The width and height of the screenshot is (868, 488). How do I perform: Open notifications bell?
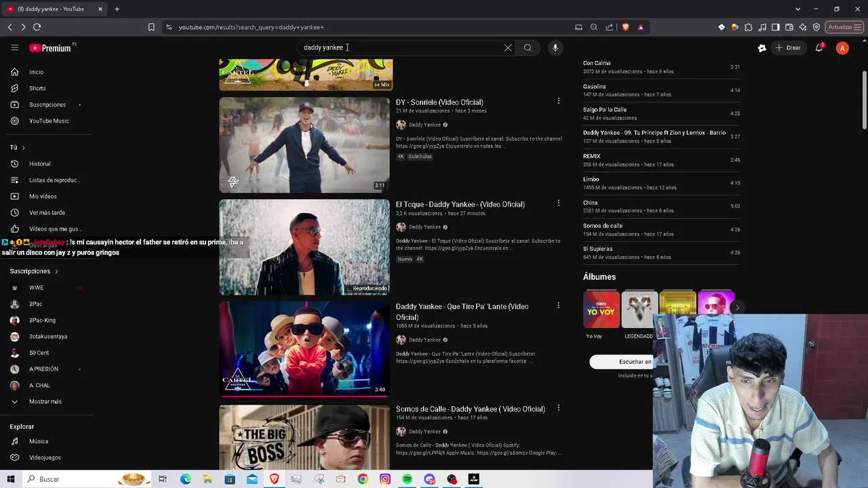tap(819, 47)
